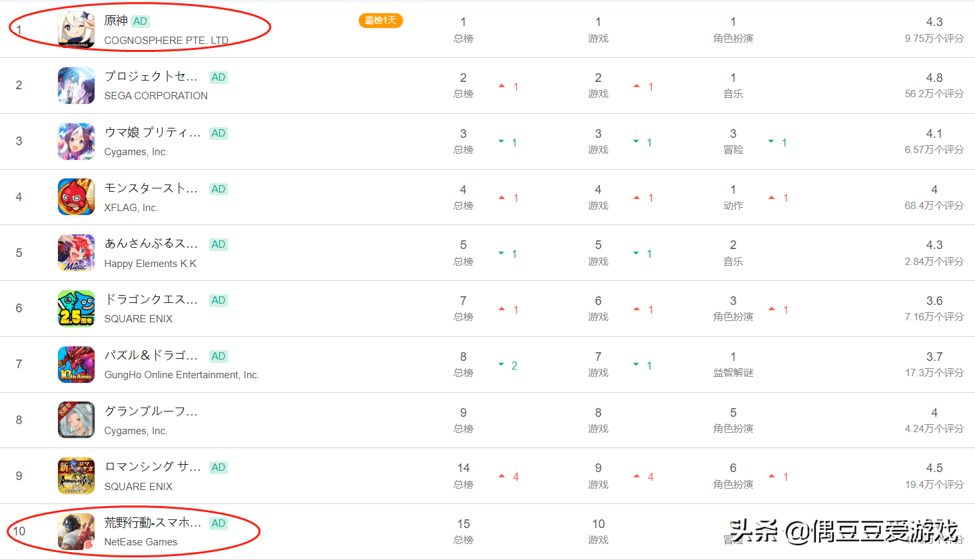Open the ロマンシング サ game icon

click(x=76, y=476)
